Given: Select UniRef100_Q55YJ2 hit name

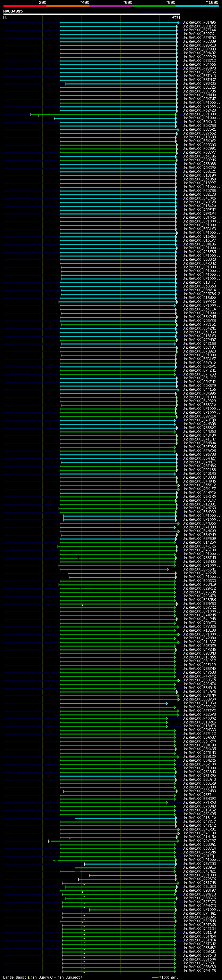Looking at the screenshot, I should click(x=199, y=485).
